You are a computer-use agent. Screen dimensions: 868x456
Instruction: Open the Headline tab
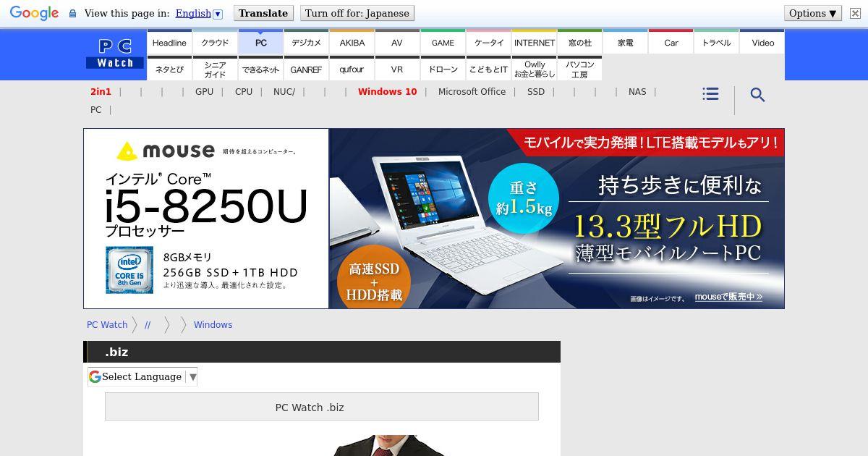(169, 42)
